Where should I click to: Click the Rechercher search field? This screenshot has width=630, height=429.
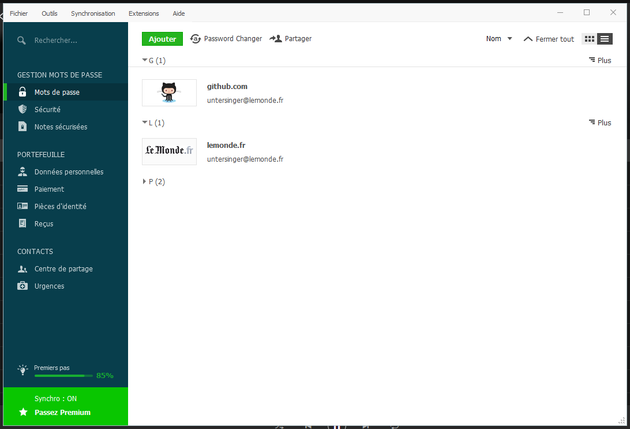(x=55, y=40)
